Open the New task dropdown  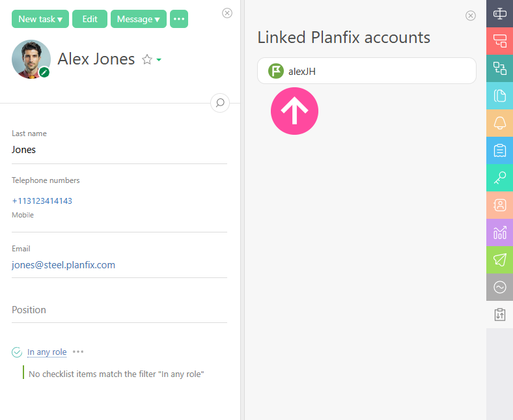[x=40, y=19]
